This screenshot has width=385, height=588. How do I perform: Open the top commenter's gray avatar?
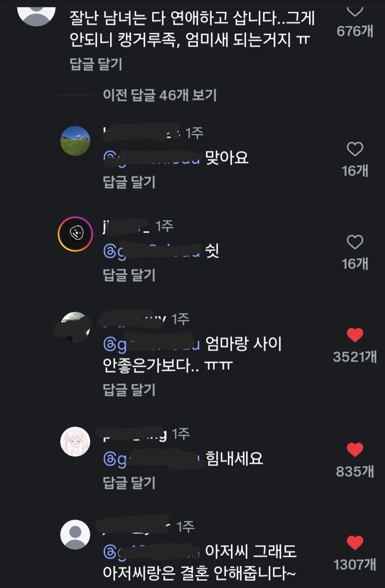pyautogui.click(x=36, y=13)
